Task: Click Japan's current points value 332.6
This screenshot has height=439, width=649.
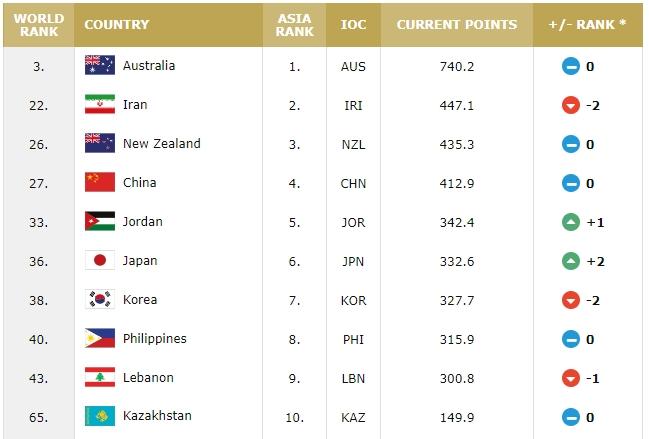Action: click(x=457, y=261)
